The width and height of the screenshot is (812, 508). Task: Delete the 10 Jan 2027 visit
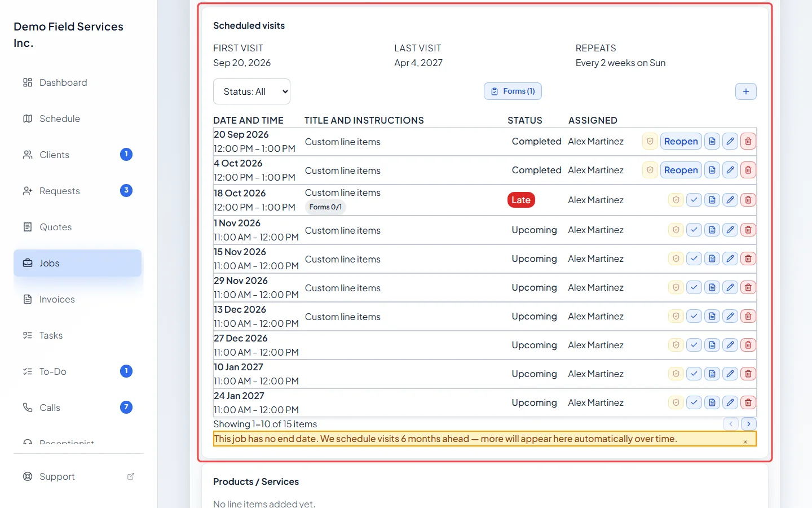(x=748, y=374)
